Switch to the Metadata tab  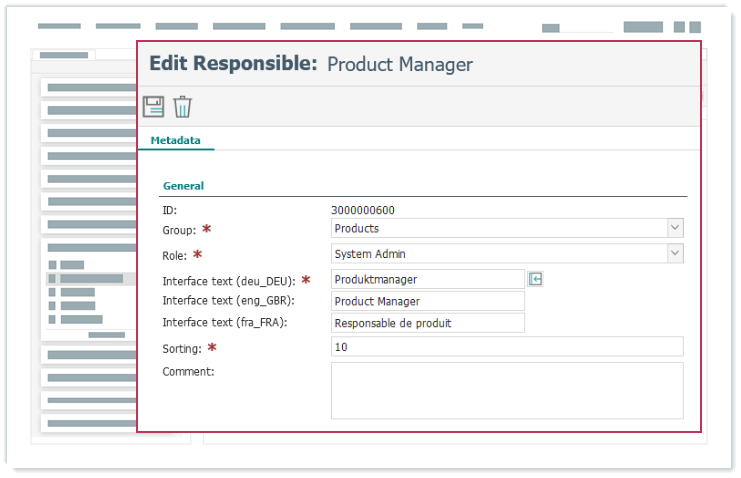pos(175,140)
